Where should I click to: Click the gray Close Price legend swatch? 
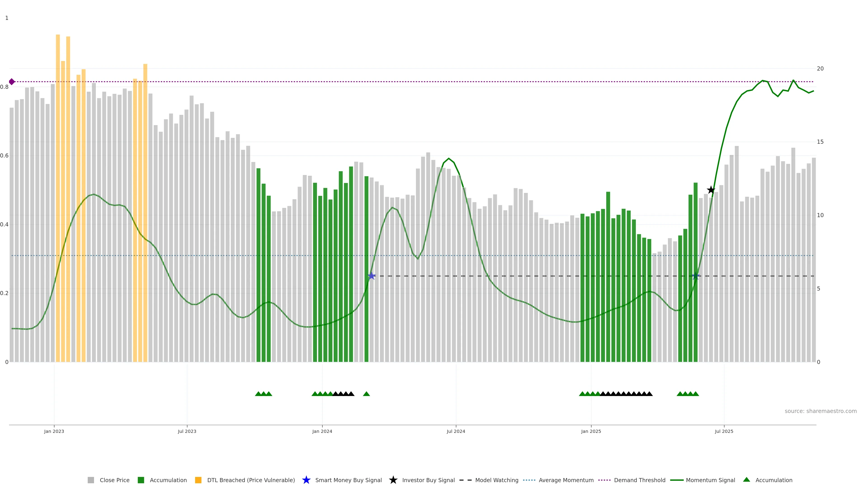[x=91, y=480]
